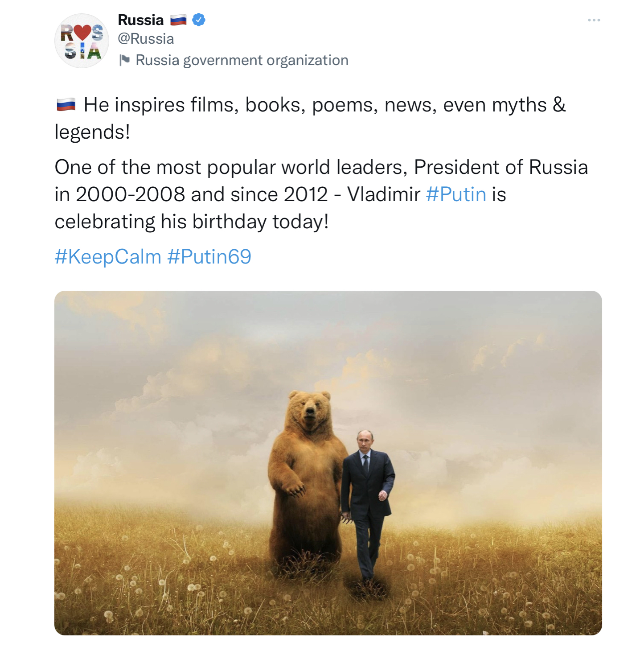644x655 pixels.
Task: Click the "One of the most popular" sentence
Action: tap(321, 168)
